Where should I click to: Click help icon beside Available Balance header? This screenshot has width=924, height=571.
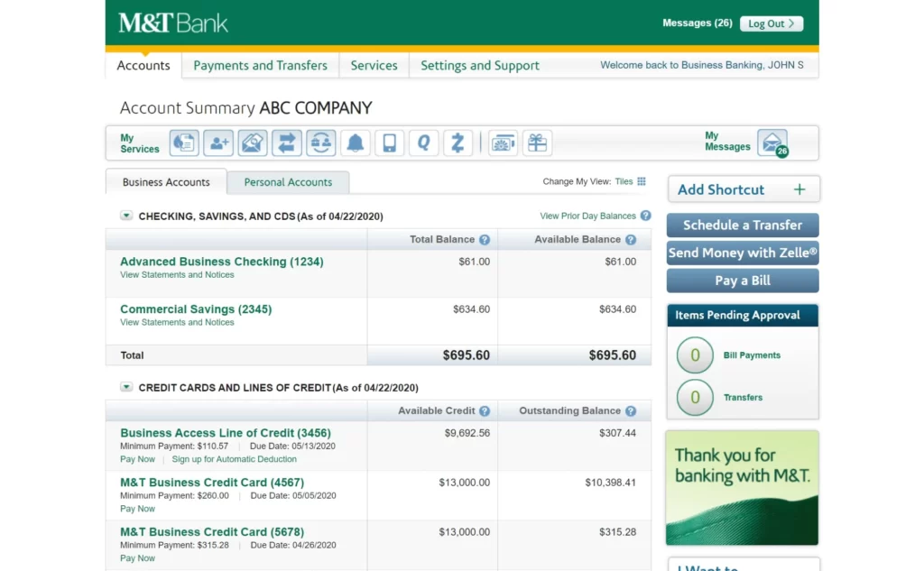[x=631, y=240]
